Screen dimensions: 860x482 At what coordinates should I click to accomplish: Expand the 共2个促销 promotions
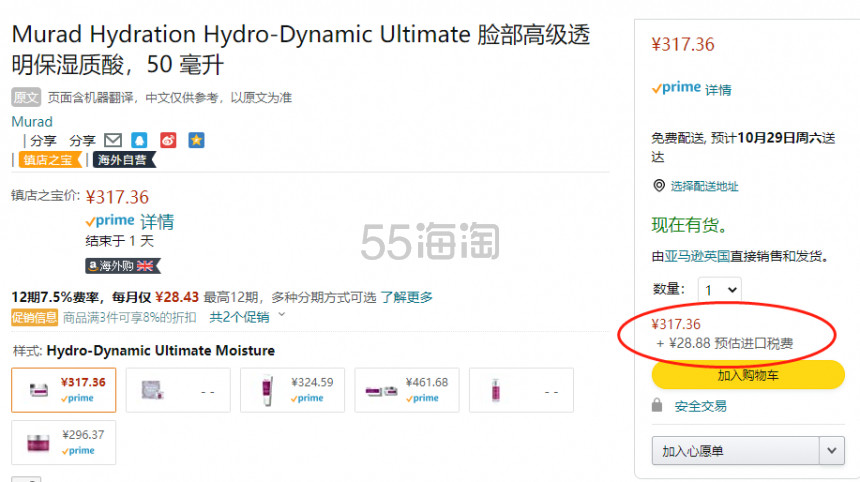point(247,317)
